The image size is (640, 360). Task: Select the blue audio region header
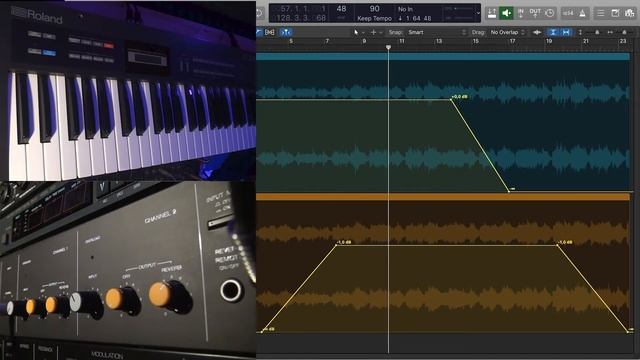[x=443, y=56]
